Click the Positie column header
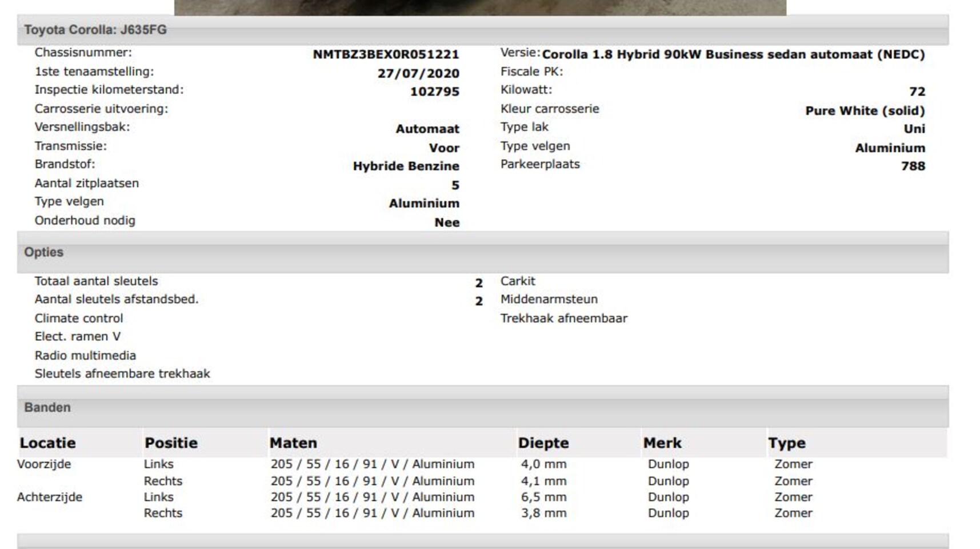This screenshot has height=549, width=980. [x=171, y=443]
